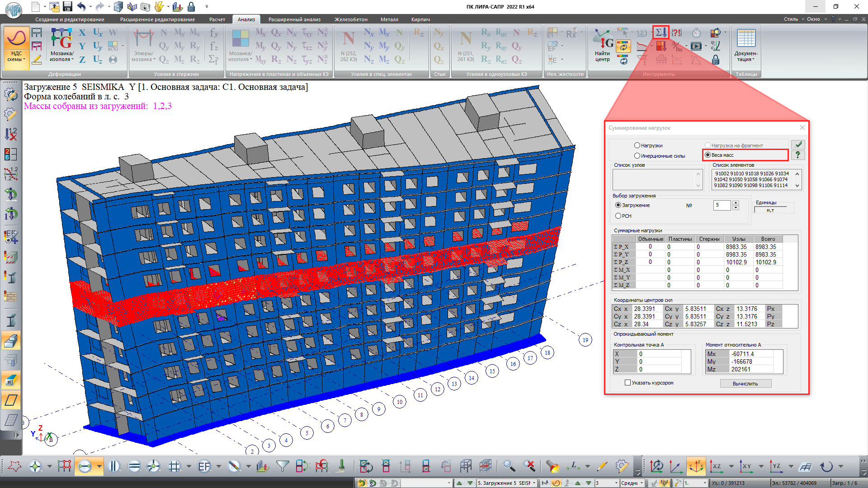Screen dimensions: 868x488
Task: Click the filter funnel icon
Action: (283, 466)
